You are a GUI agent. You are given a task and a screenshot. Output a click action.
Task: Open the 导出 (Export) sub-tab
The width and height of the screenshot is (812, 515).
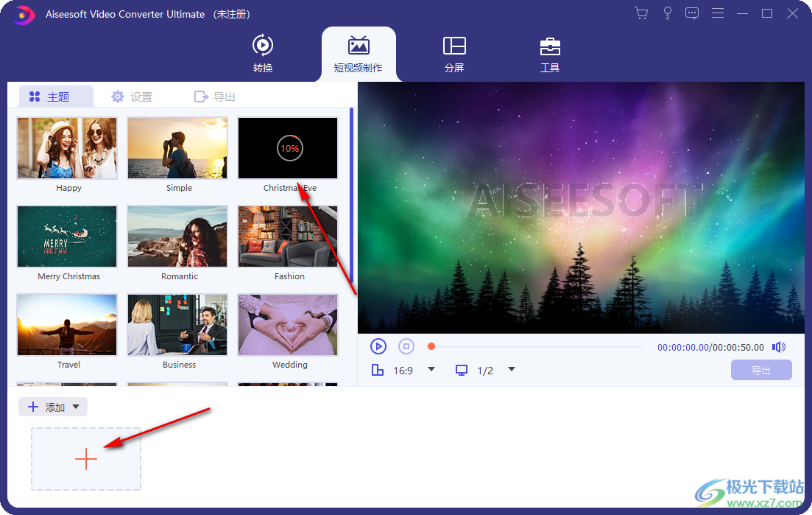[x=214, y=97]
